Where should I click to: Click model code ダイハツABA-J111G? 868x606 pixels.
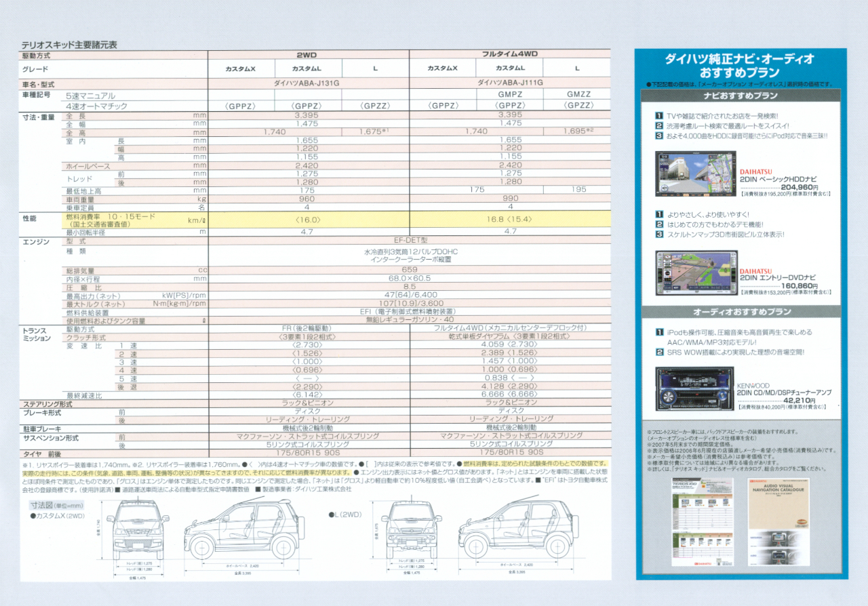(x=510, y=82)
